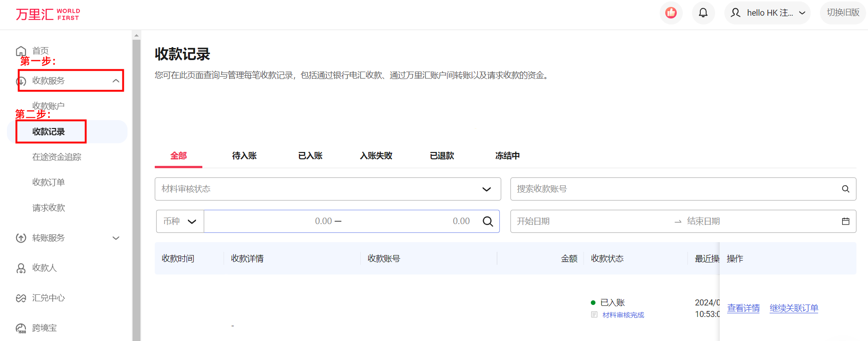Click the search icon in 搜索收款账号 field

(845, 189)
